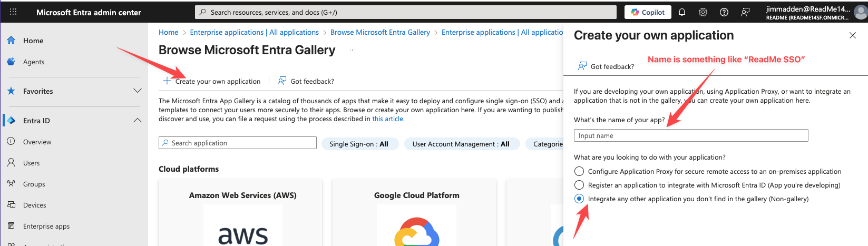Viewport: 868px width, 246px height.
Task: Open the feedback icon in top bar
Action: point(745,12)
